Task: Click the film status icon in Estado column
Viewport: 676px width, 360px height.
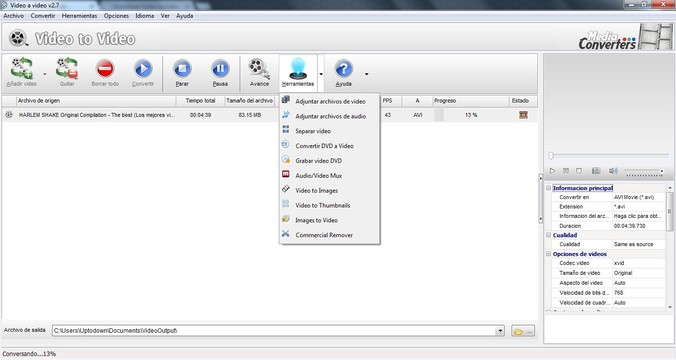Action: [x=523, y=115]
